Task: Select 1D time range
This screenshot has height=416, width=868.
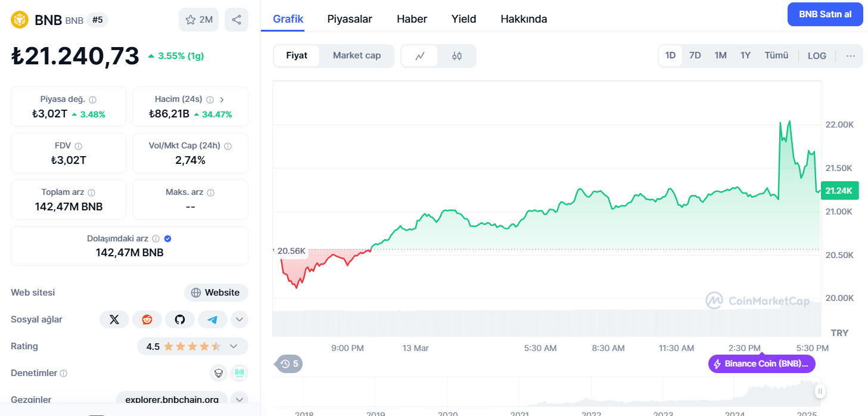Action: point(670,55)
